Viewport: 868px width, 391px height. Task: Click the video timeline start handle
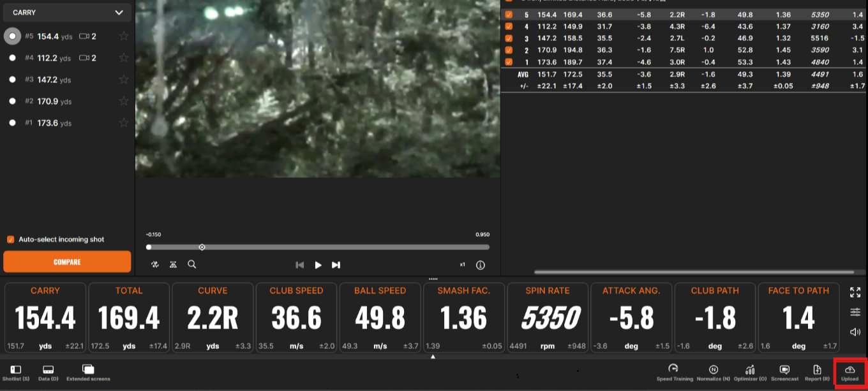[x=149, y=247]
